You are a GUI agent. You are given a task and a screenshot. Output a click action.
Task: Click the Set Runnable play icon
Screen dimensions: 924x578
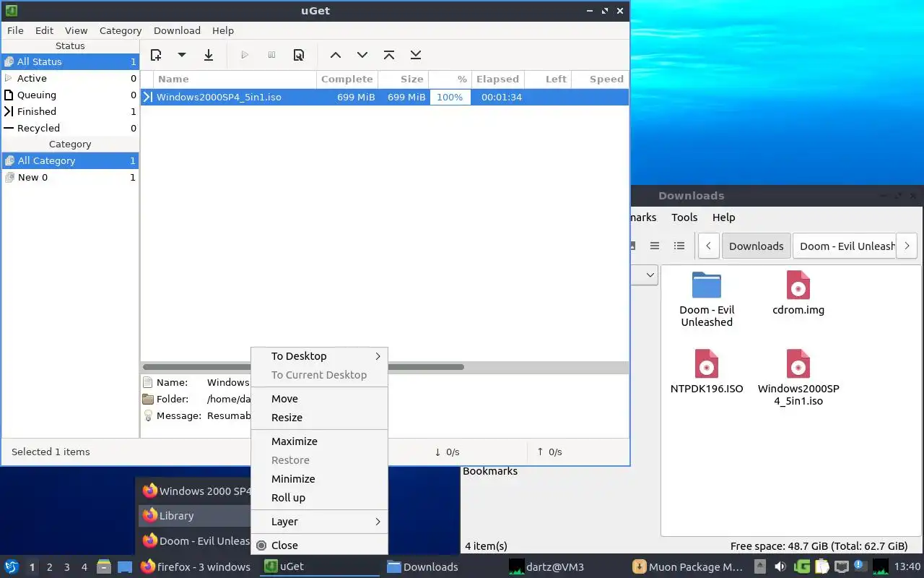click(245, 55)
